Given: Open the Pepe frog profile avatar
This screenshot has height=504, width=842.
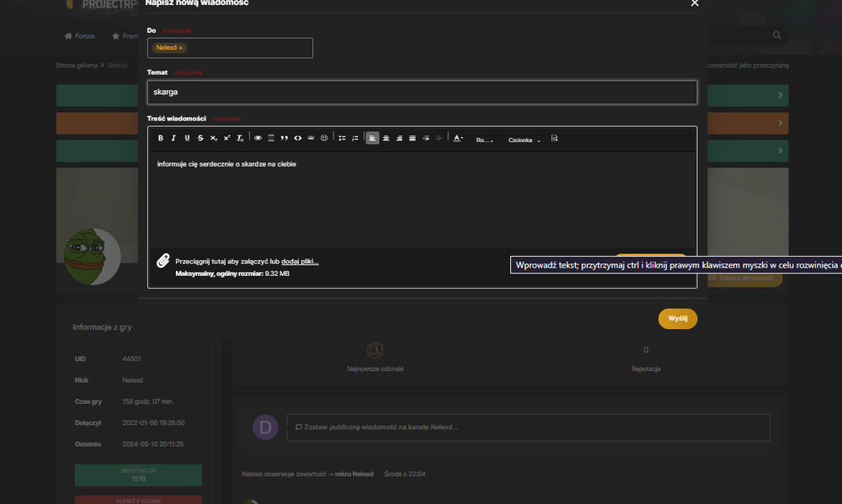Looking at the screenshot, I should (x=93, y=257).
